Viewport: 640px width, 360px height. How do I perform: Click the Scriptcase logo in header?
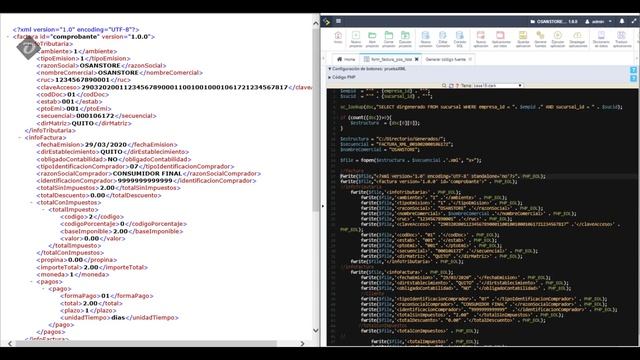tap(327, 21)
